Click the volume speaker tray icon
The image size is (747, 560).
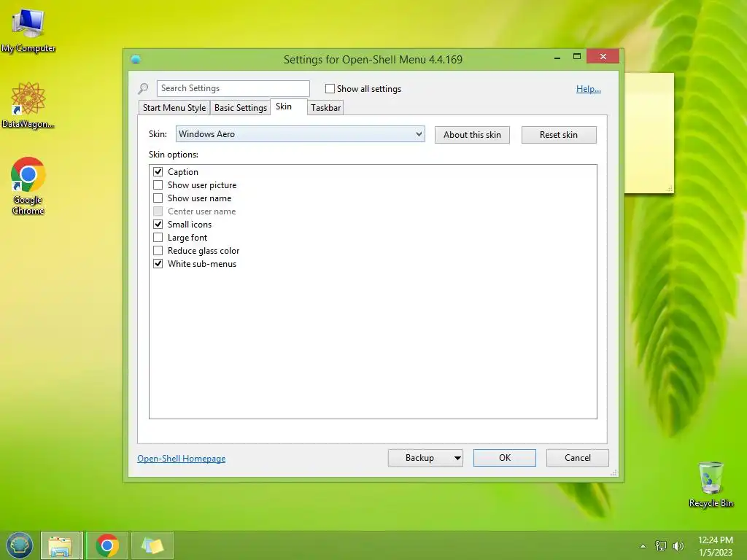(x=678, y=546)
